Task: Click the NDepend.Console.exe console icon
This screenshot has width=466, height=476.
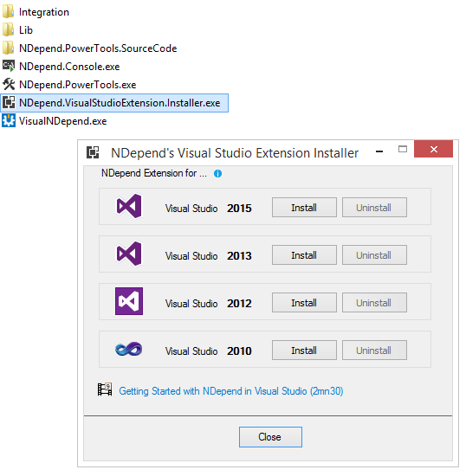Action: (x=8, y=66)
